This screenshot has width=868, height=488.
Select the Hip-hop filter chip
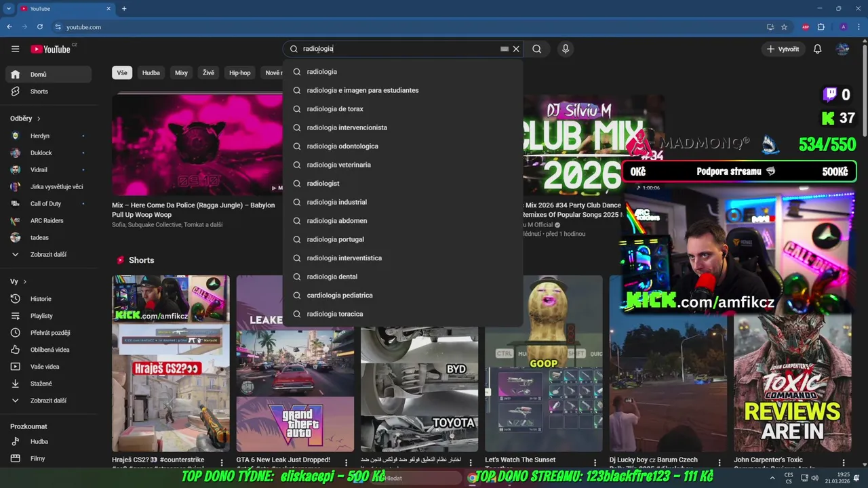coord(239,73)
